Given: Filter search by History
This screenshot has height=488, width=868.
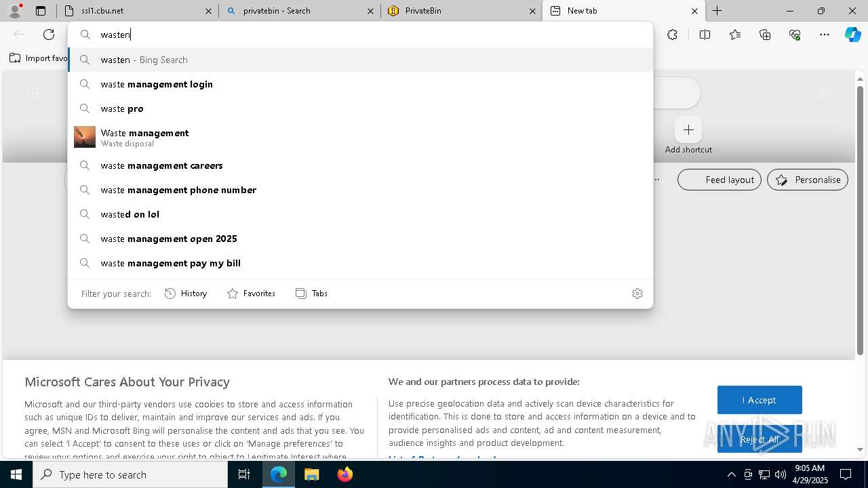Looking at the screenshot, I should coord(186,293).
